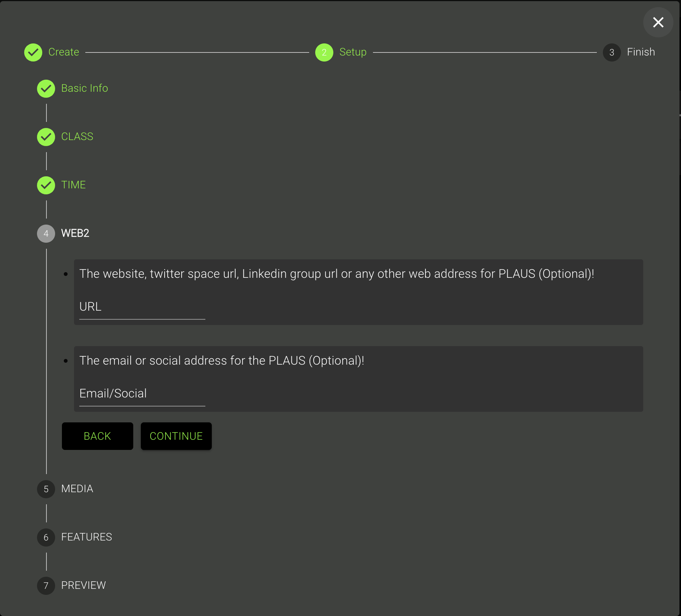Click the Create step checkmark icon
The width and height of the screenshot is (681, 616).
33,52
